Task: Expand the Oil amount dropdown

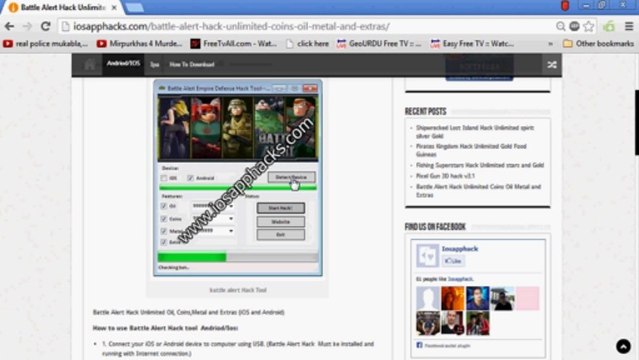Action: (231, 206)
